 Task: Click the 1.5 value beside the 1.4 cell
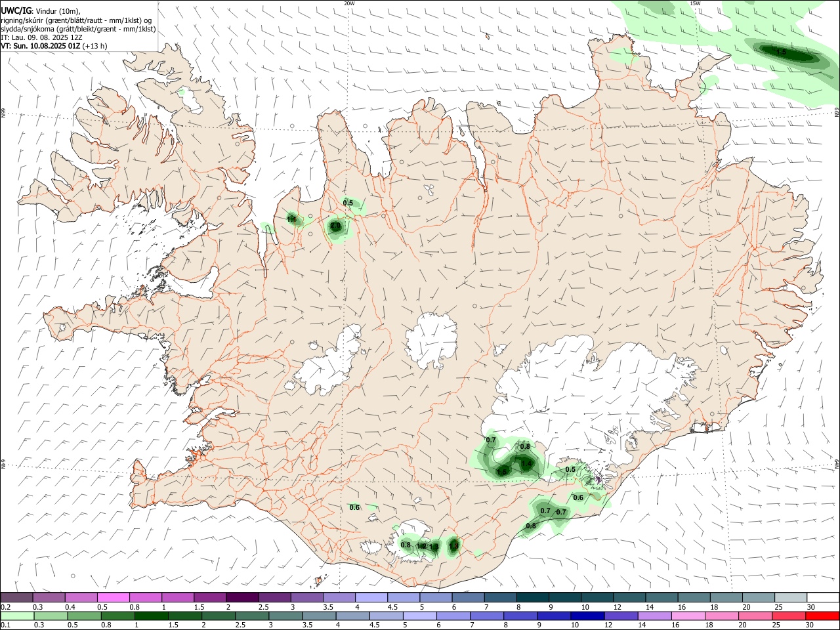tap(503, 471)
